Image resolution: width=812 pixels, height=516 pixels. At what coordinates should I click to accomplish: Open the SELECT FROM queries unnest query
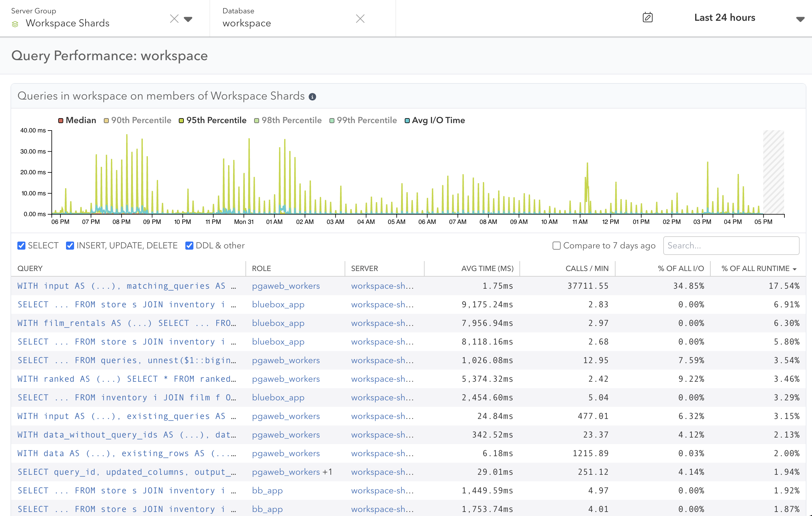[127, 360]
